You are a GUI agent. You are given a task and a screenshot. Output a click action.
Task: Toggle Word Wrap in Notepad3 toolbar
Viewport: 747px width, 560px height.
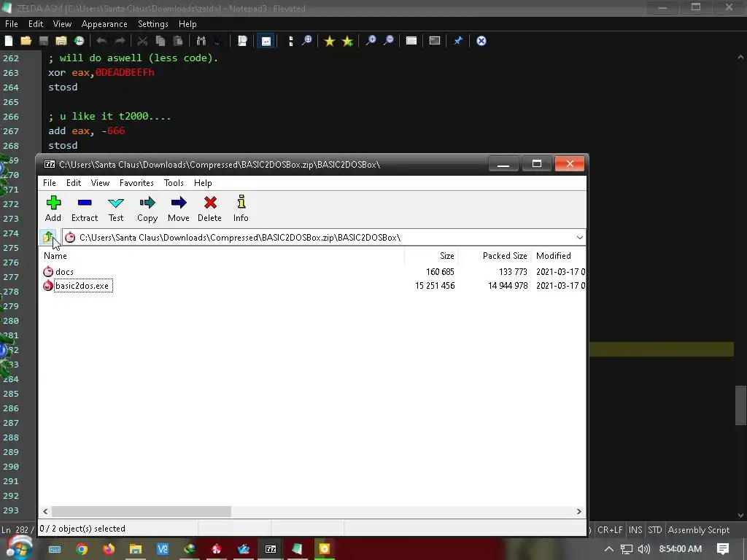coord(266,41)
